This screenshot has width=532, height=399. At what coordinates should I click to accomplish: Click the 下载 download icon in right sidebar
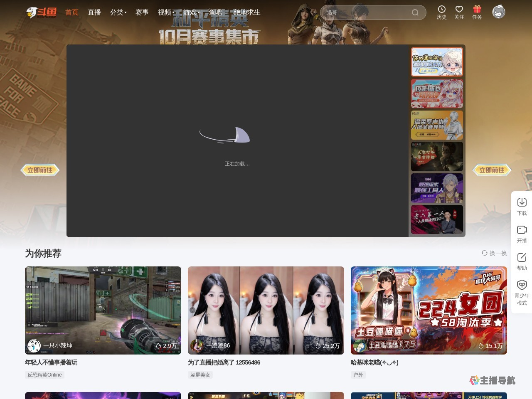coord(522,206)
